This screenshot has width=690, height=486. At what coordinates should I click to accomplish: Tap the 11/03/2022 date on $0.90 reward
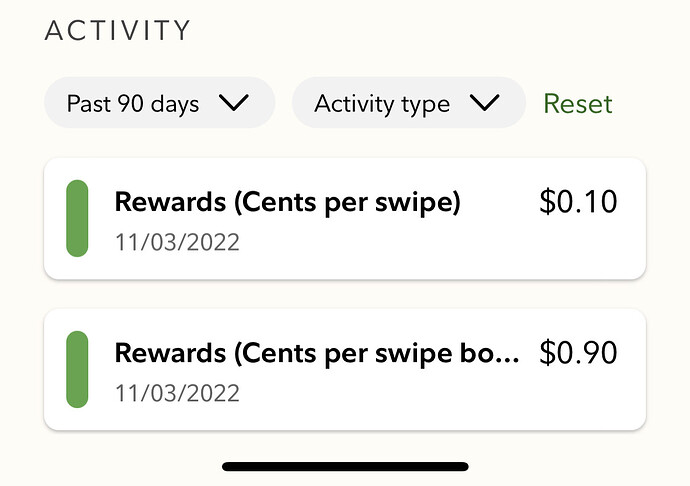(177, 392)
